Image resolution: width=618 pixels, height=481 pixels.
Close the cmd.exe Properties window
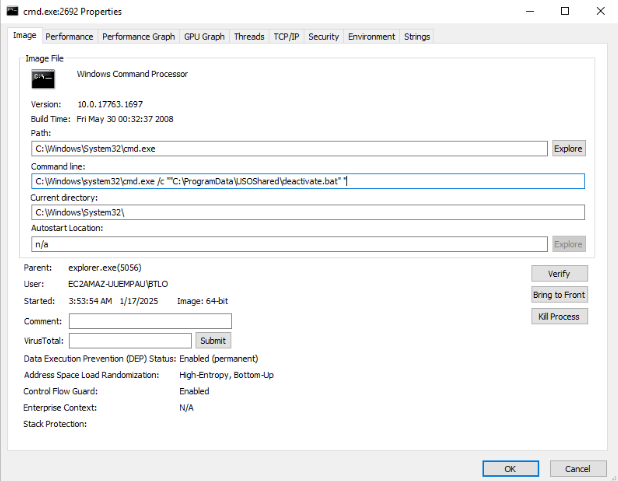click(600, 11)
